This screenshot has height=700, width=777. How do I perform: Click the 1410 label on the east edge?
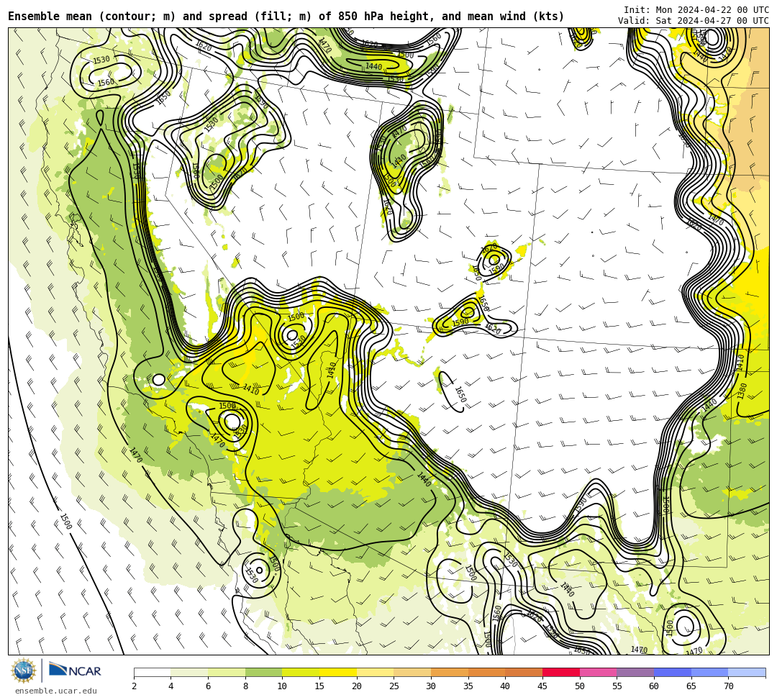pyautogui.click(x=740, y=363)
